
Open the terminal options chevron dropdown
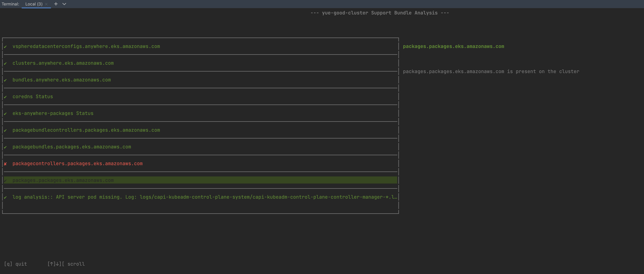pos(64,4)
